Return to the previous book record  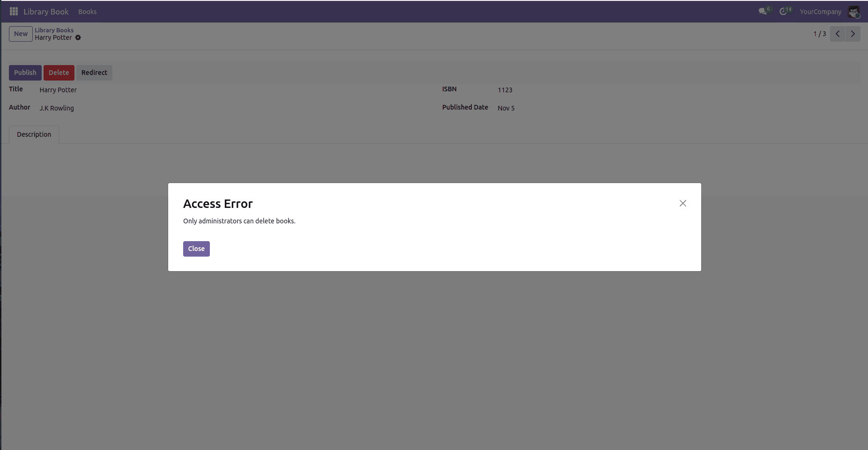(837, 34)
